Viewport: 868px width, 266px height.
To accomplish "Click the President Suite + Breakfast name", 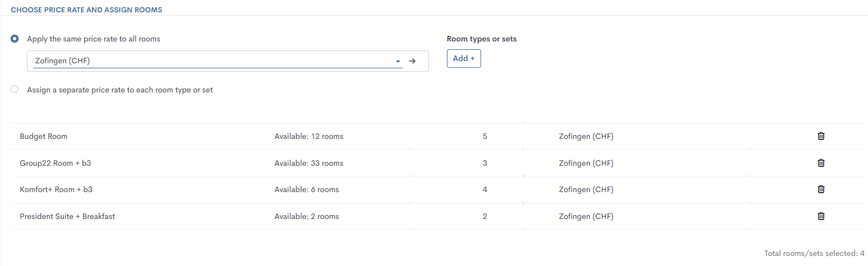I will (67, 216).
